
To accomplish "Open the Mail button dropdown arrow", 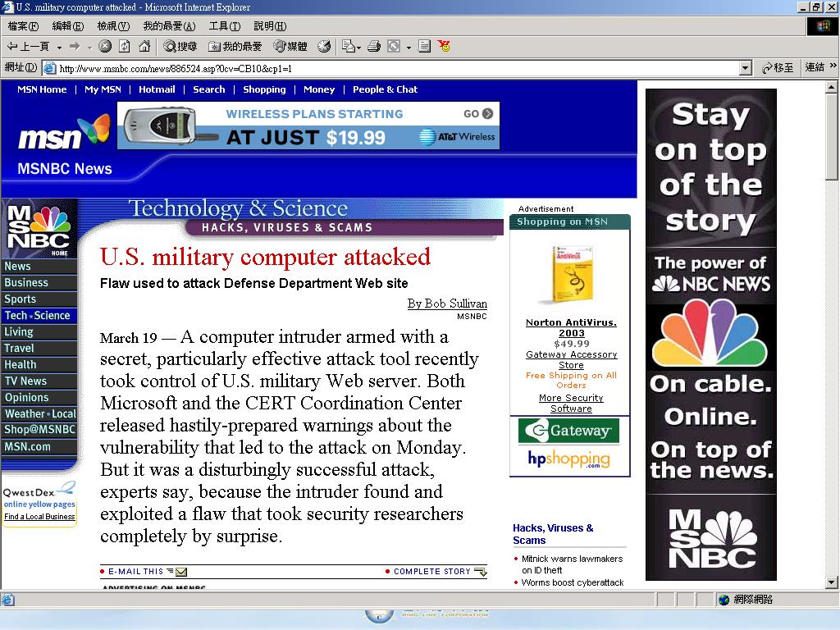I will (358, 47).
